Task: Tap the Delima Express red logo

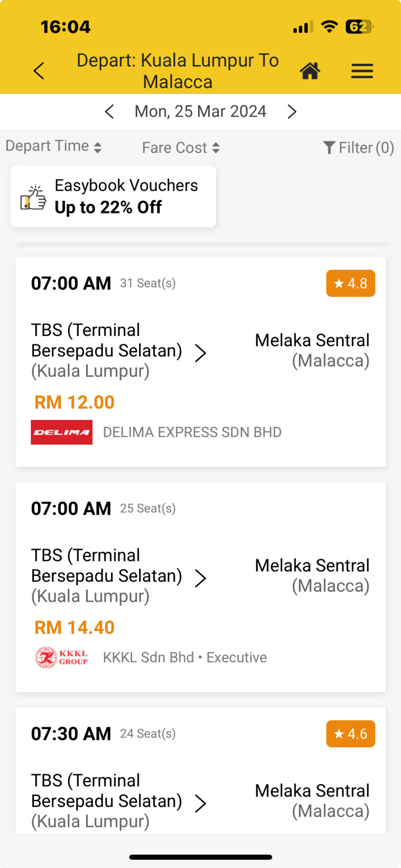Action: 61,432
